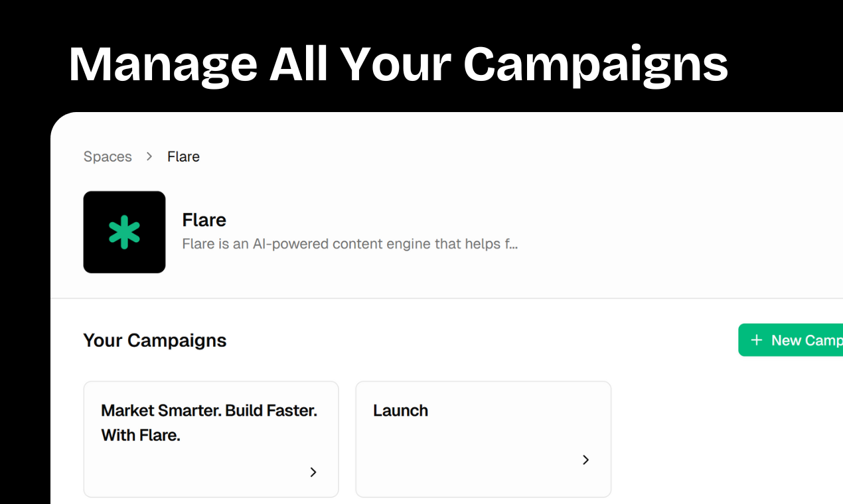
Task: Click the plus icon on New Campaign button
Action: coord(756,340)
